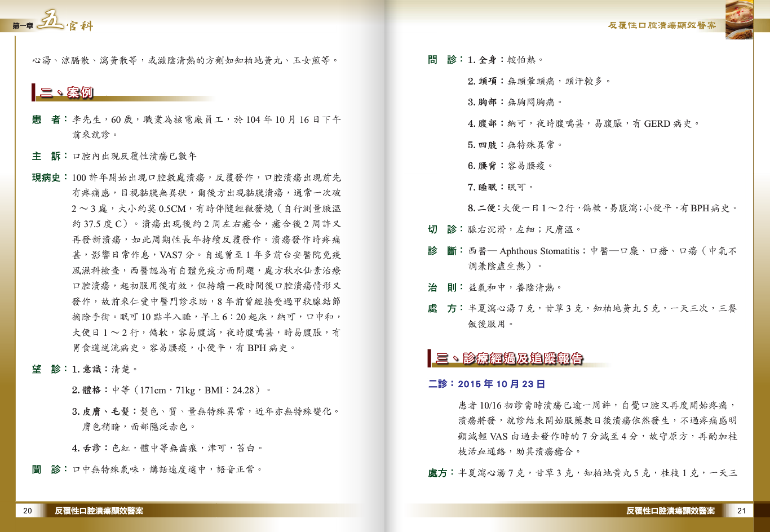Click the 望診 label
Image resolution: width=770 pixels, height=532 pixels.
46,369
